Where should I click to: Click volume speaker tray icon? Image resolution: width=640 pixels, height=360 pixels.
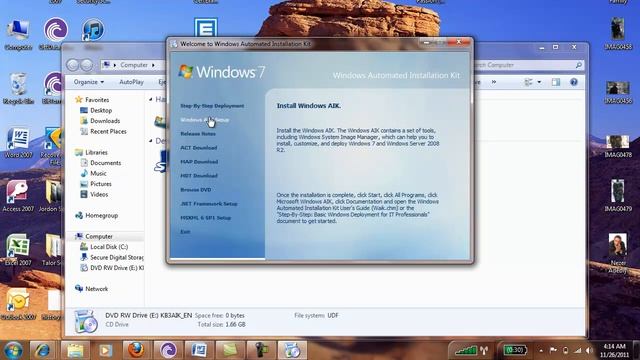click(589, 350)
